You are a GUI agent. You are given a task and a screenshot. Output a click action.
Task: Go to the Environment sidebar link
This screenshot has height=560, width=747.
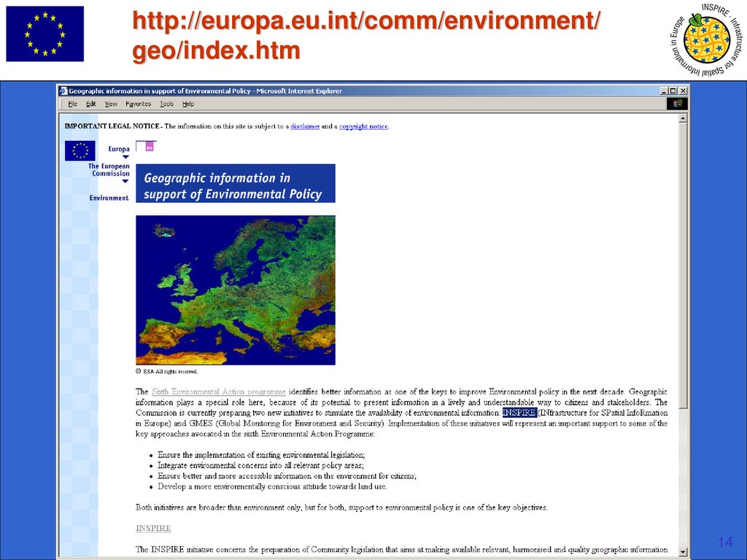coord(109,198)
